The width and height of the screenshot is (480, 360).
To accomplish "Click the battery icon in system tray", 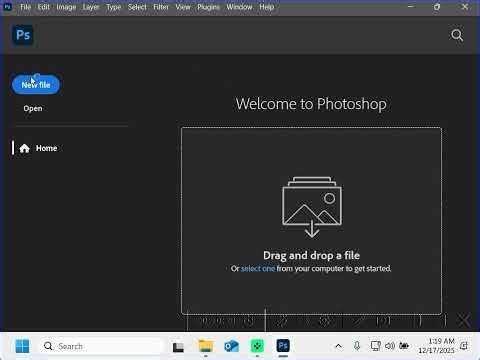I will tap(404, 346).
